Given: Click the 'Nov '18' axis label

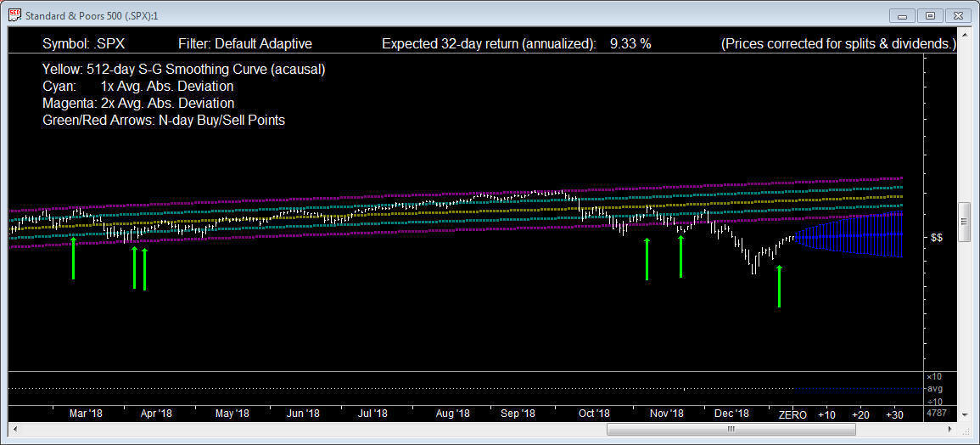Looking at the screenshot, I should coord(667,414).
